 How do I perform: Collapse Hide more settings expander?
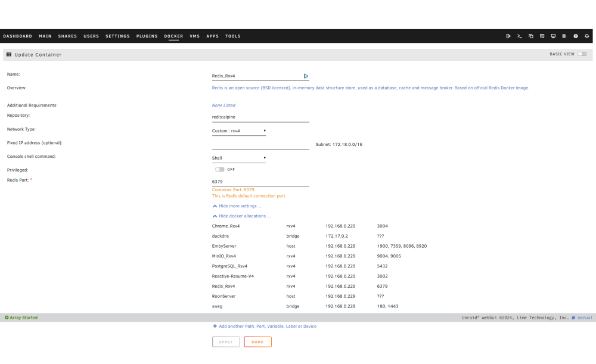click(237, 206)
